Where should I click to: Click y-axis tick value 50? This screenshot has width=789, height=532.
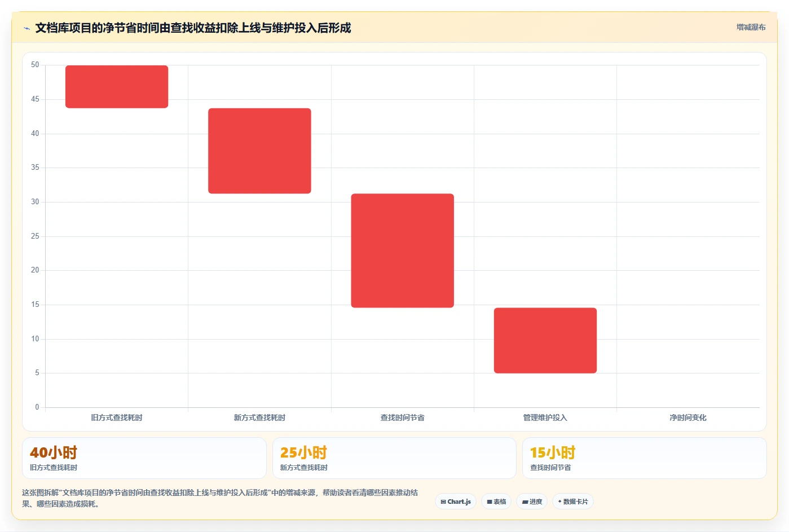point(35,65)
